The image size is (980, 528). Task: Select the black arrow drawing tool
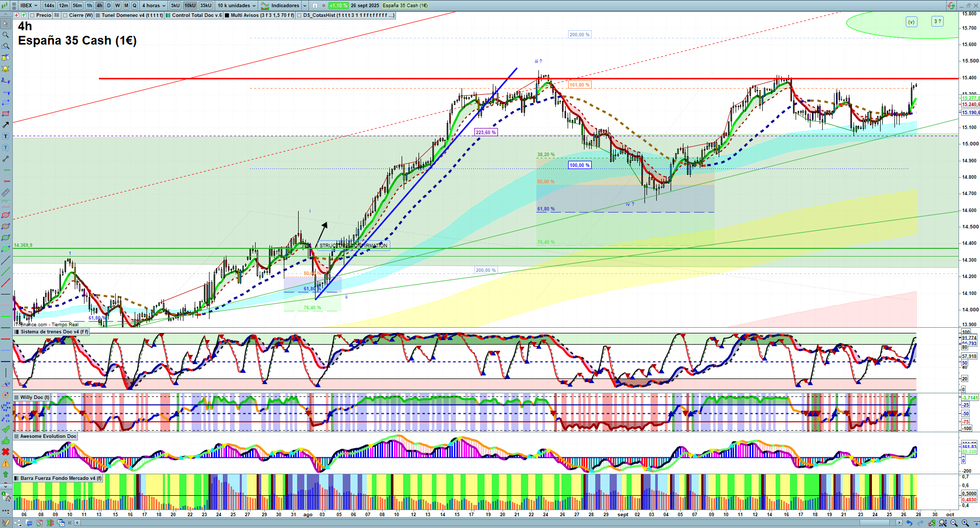click(6, 125)
